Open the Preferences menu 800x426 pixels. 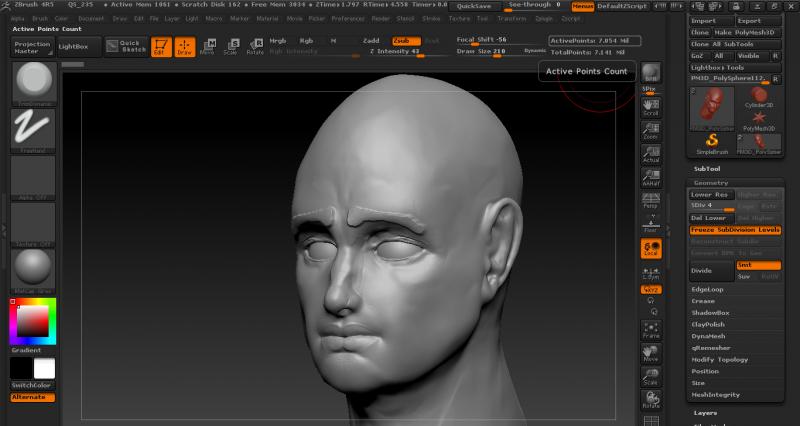(x=348, y=18)
